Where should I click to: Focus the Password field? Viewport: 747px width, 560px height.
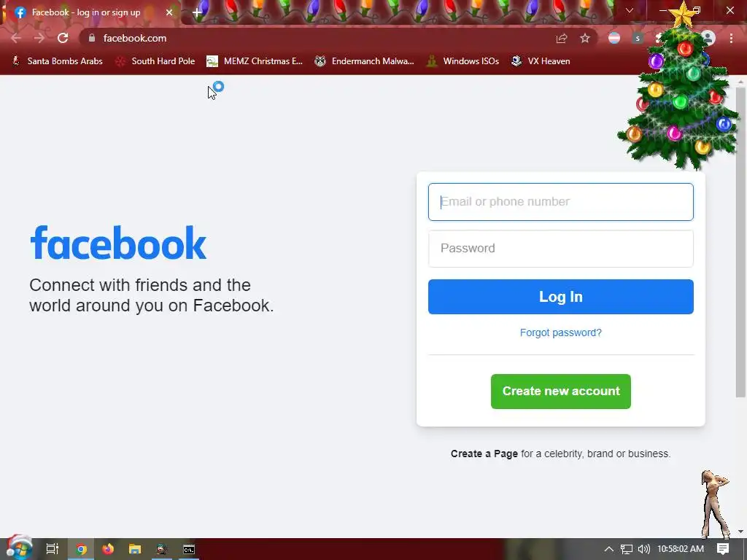[561, 249]
